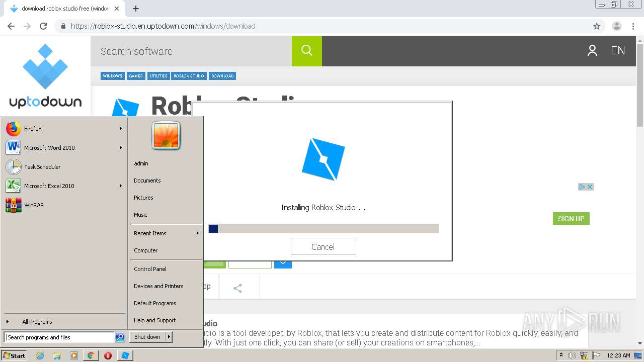Click the Uptodown logo
The image size is (644, 362).
tap(45, 76)
